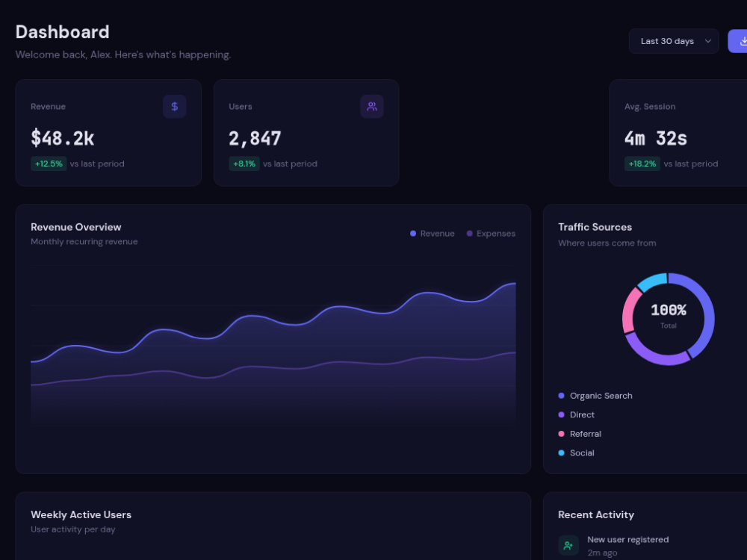Click the +8.1% users change badge
Viewport: 747px width, 560px height.
pos(244,164)
